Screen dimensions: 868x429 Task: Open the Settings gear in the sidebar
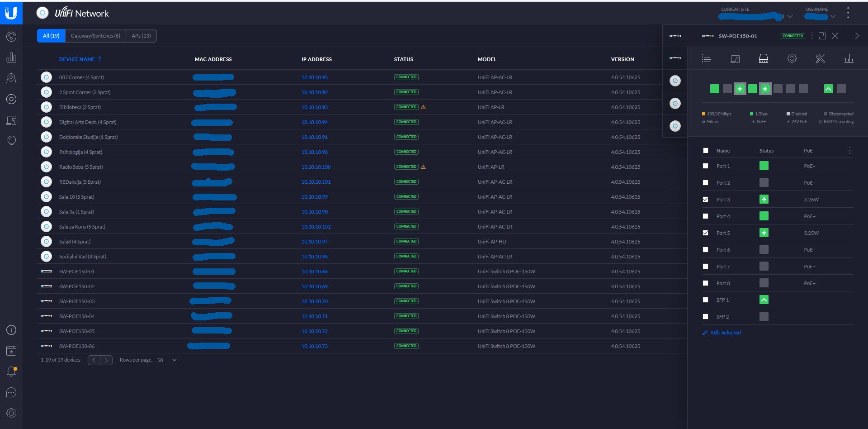(11, 413)
